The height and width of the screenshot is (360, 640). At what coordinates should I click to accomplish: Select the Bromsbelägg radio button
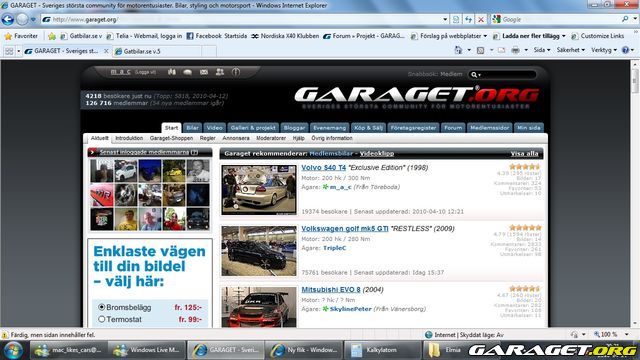(x=102, y=307)
